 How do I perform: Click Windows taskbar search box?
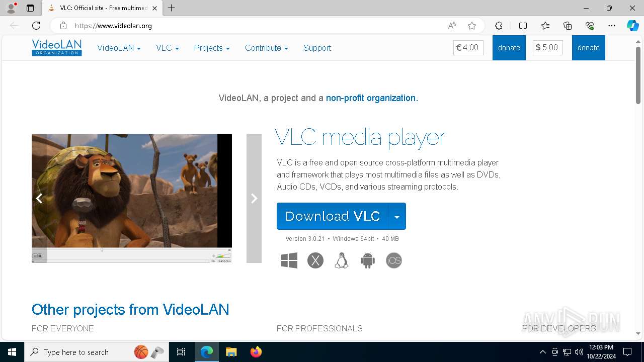coord(97,352)
